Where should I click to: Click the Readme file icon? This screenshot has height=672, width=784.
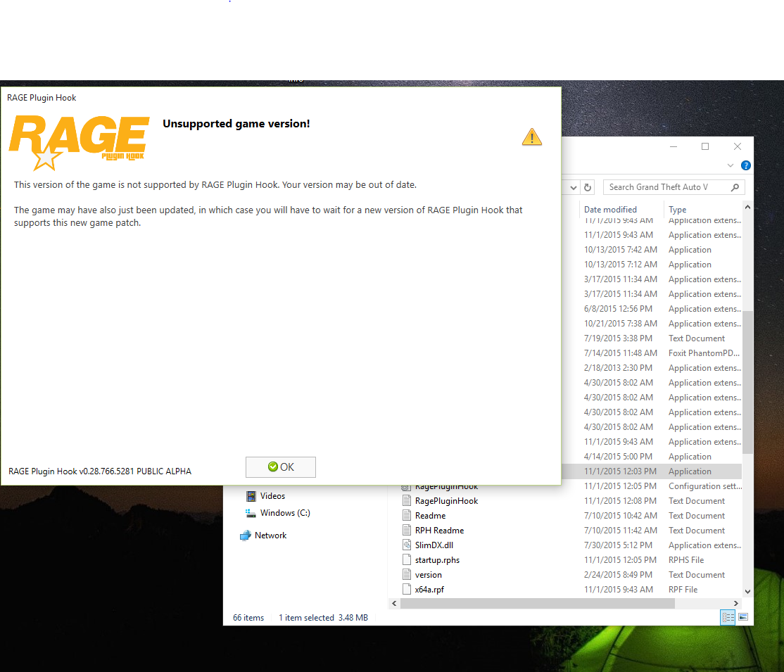point(407,516)
